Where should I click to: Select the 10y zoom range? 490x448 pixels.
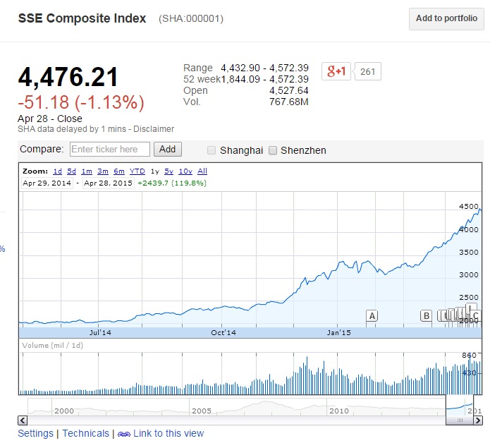point(185,171)
